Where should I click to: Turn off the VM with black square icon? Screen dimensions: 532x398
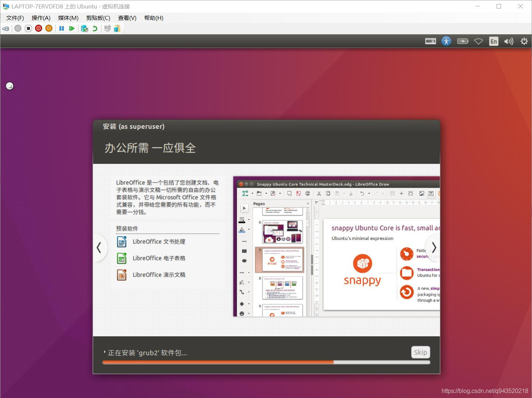pyautogui.click(x=28, y=28)
